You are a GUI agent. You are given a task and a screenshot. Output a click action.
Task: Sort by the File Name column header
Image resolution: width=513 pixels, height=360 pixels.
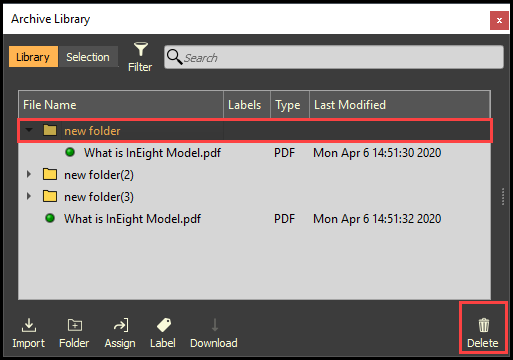121,105
